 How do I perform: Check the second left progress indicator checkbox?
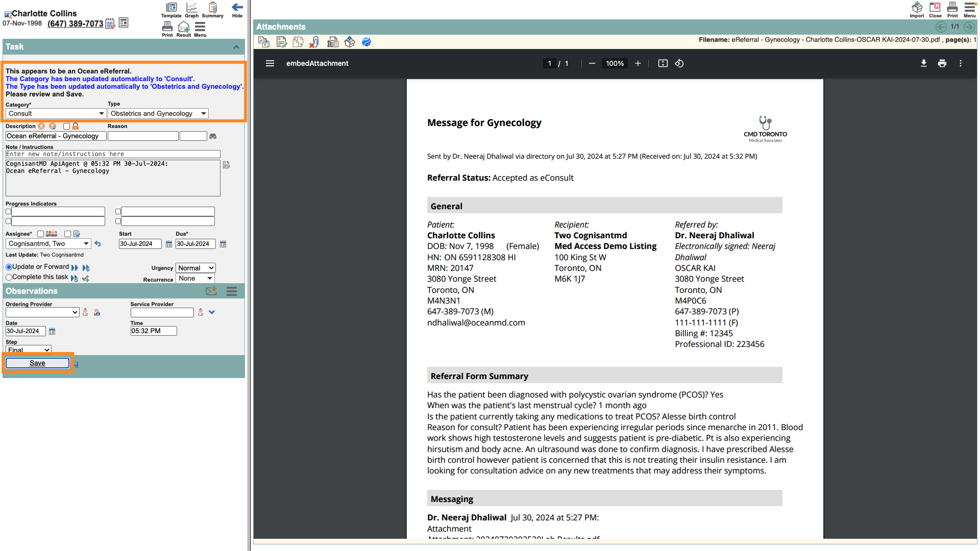pos(8,221)
